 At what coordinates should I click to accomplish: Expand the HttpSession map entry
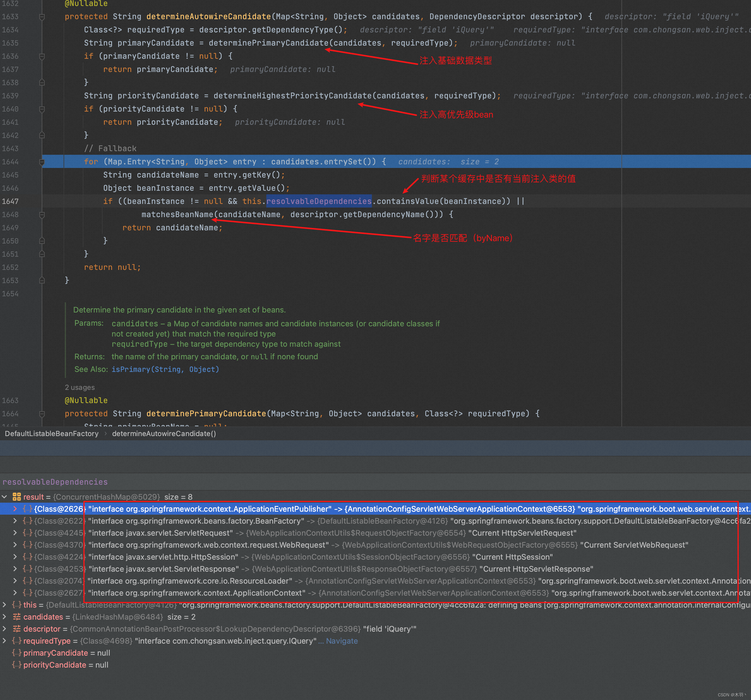[x=15, y=557]
